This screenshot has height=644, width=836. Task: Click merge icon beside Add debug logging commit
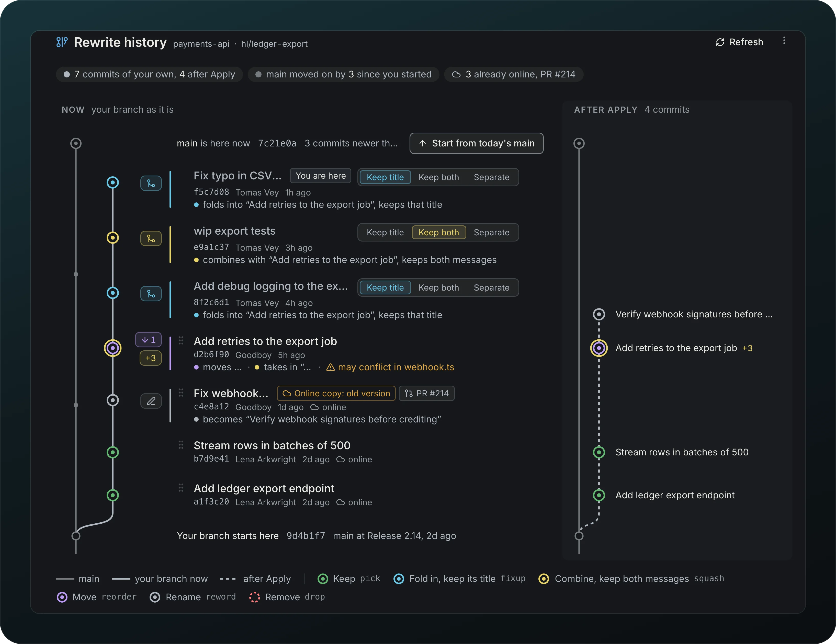[x=151, y=293]
